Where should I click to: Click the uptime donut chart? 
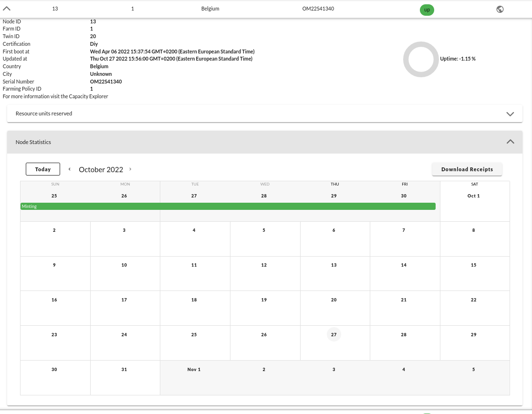point(421,59)
